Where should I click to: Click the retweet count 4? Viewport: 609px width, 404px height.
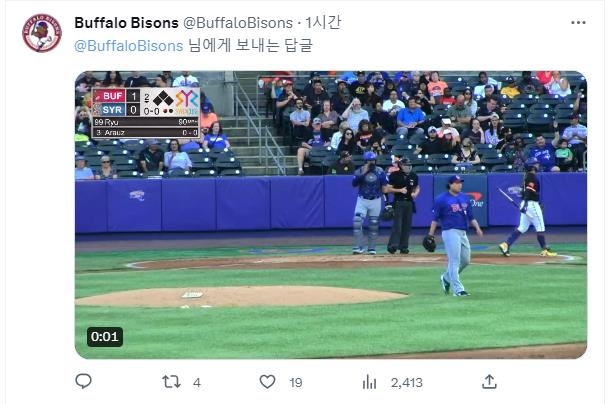coord(197,382)
